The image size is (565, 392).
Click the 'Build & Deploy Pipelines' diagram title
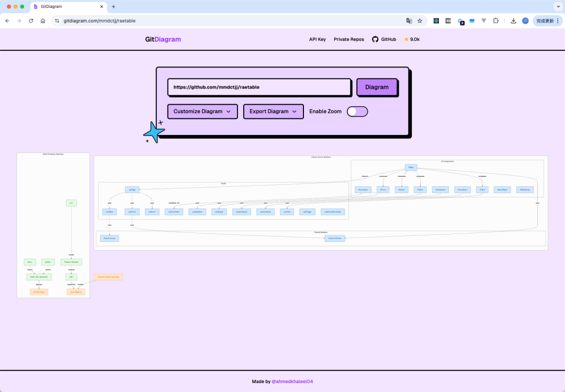tap(53, 154)
